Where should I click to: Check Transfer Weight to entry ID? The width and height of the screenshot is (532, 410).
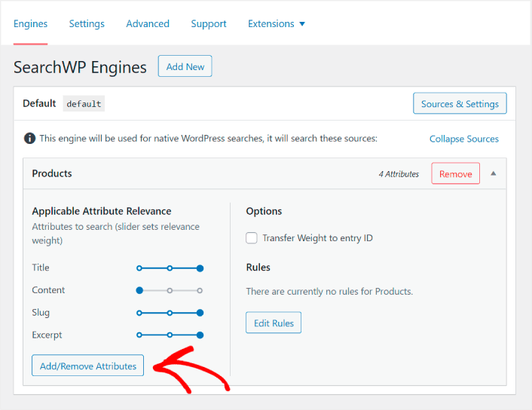click(x=252, y=238)
